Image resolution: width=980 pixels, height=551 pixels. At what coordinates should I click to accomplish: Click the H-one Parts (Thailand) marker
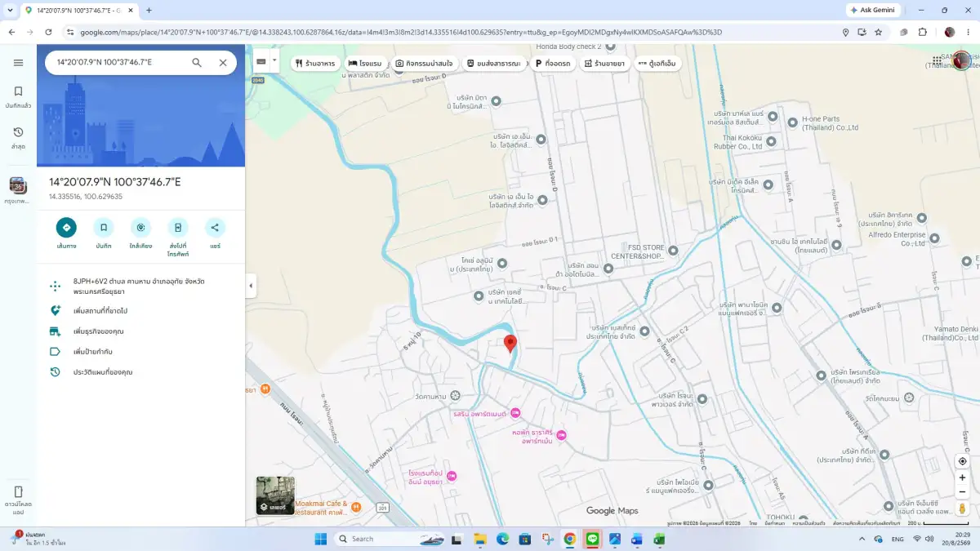(793, 122)
